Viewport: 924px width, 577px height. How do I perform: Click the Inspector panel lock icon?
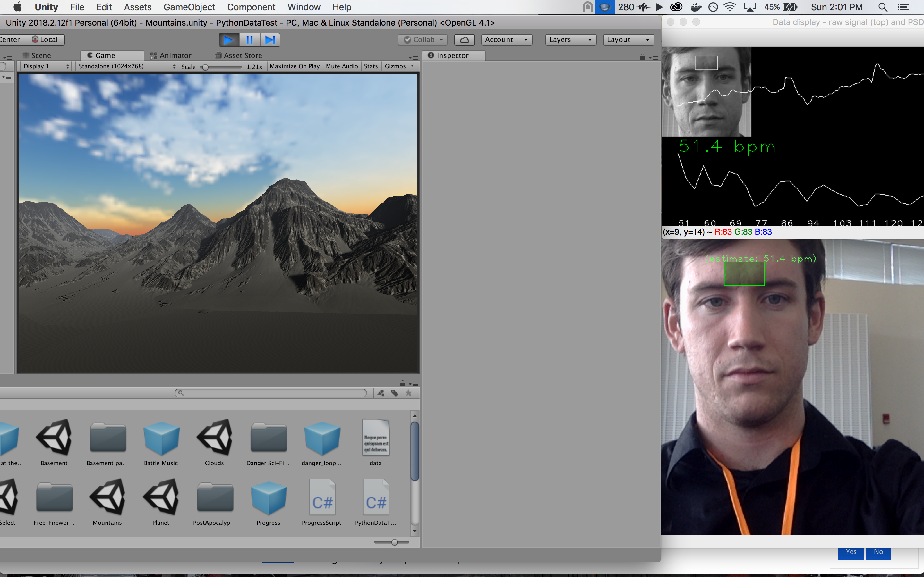tap(642, 57)
